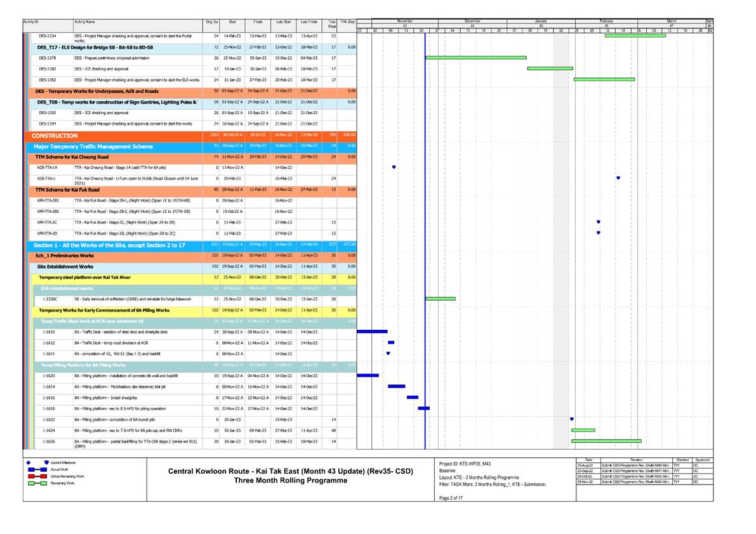Select the blue Actual Work bar for 1-1610

[x=371, y=330]
